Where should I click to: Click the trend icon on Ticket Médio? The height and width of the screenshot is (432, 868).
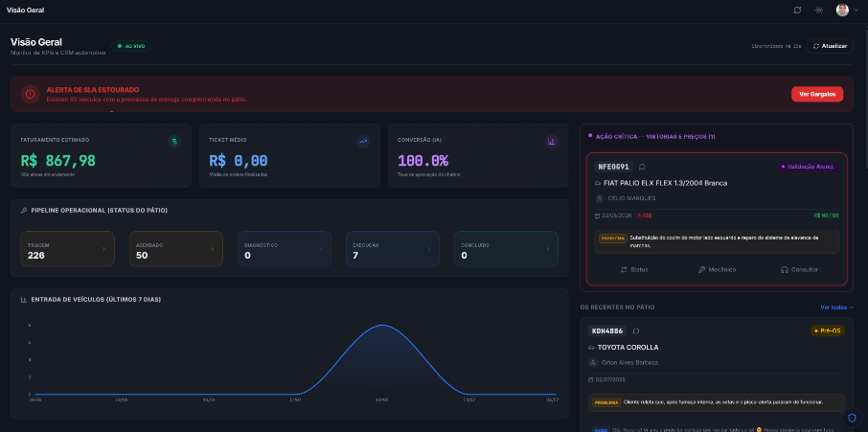(363, 142)
